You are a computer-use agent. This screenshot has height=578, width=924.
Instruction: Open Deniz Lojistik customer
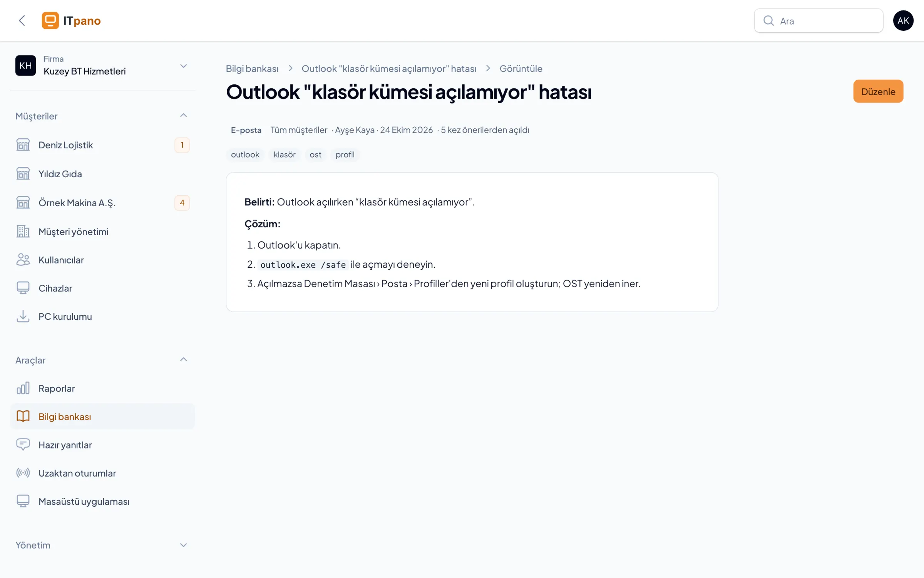point(102,145)
